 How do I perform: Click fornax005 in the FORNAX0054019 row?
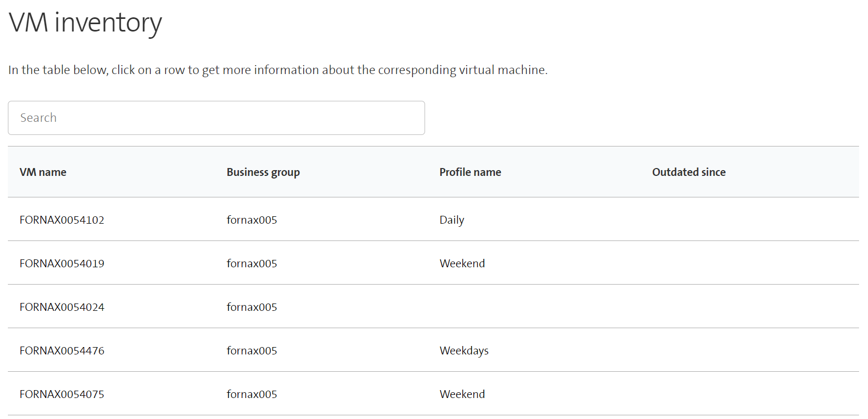pyautogui.click(x=252, y=264)
